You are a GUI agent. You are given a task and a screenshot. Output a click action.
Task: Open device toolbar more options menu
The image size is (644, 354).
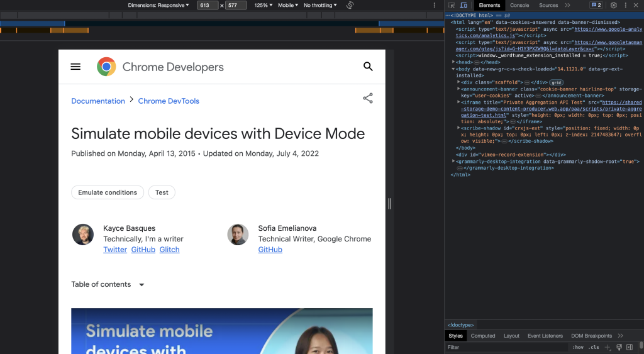pos(434,5)
